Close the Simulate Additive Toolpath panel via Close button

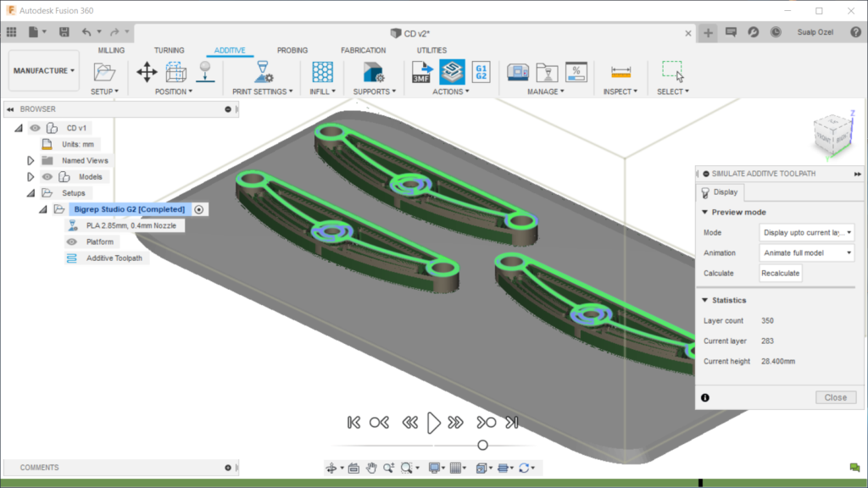pyautogui.click(x=836, y=396)
